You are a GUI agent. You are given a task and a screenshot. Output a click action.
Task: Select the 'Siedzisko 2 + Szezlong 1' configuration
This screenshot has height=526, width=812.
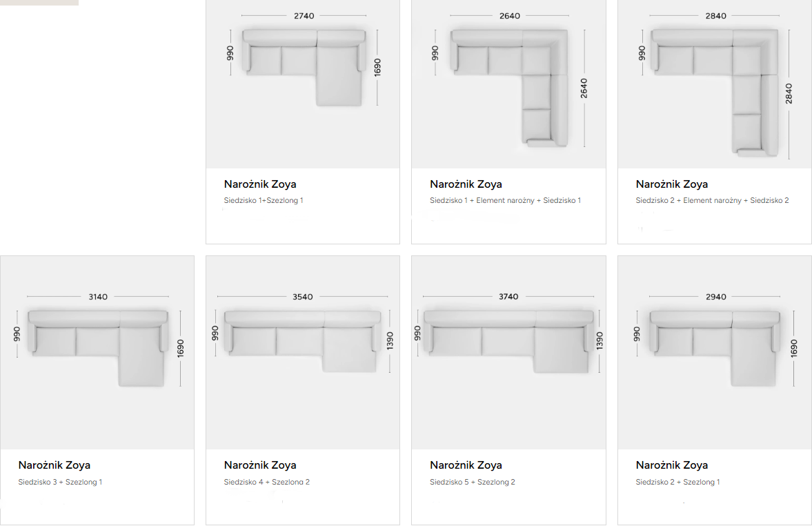click(x=677, y=482)
